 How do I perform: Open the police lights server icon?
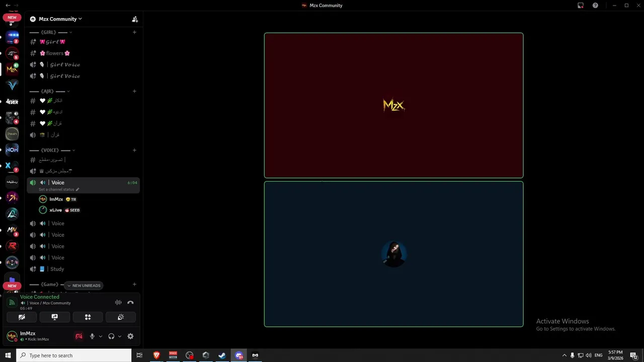click(12, 37)
